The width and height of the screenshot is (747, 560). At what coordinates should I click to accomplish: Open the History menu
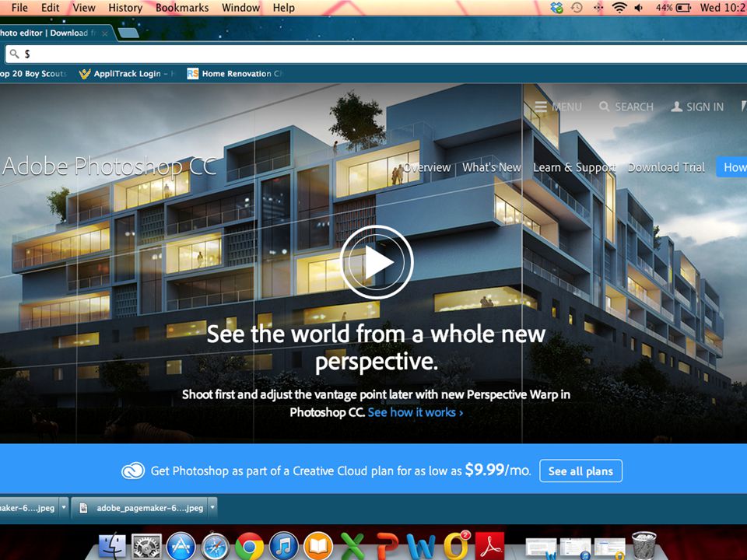point(125,8)
